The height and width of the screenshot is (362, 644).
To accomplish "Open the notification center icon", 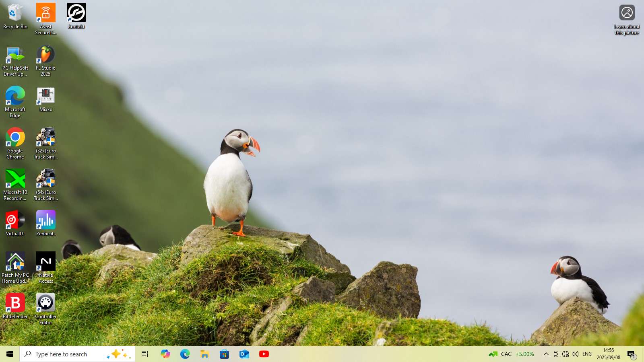I will tap(631, 354).
